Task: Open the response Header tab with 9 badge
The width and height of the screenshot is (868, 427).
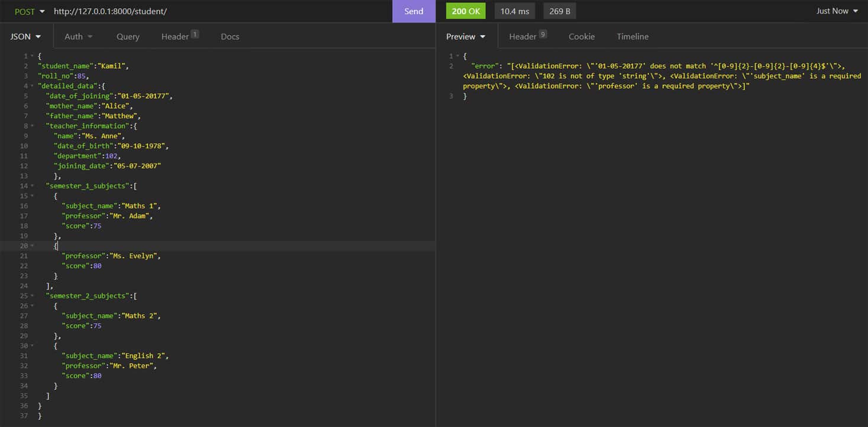Action: pyautogui.click(x=527, y=37)
